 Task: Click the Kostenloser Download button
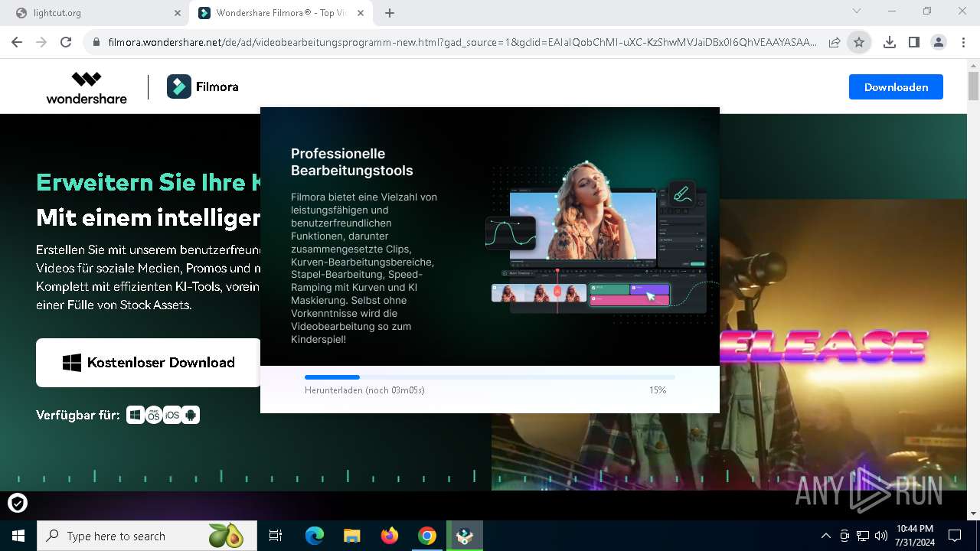(x=149, y=363)
